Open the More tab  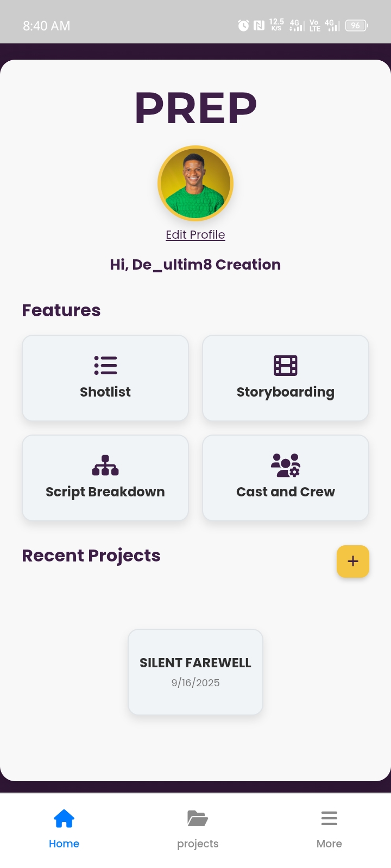(329, 829)
